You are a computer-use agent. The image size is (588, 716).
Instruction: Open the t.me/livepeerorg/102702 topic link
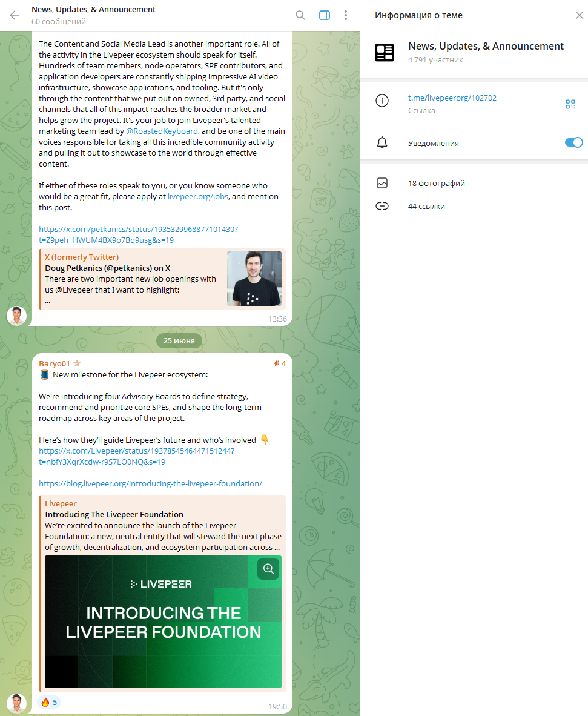[x=452, y=98]
